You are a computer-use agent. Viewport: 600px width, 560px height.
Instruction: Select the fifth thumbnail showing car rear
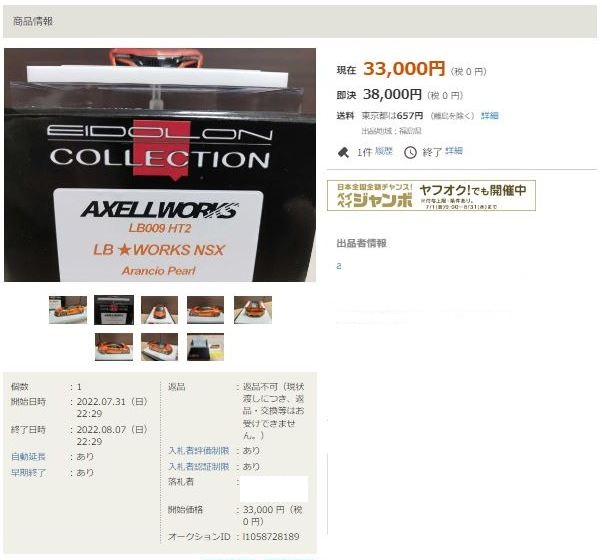(253, 310)
